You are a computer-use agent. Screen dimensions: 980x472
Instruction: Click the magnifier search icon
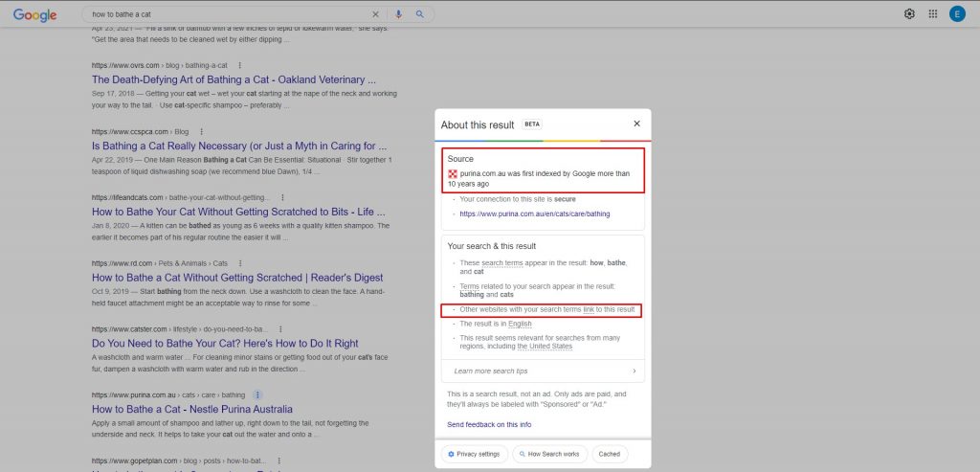(420, 14)
